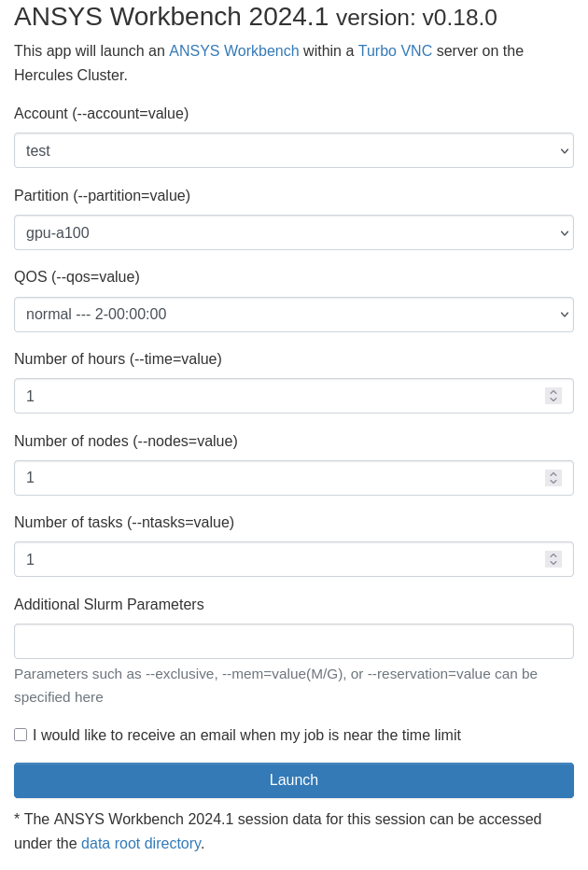The image size is (588, 870).
Task: Expand the QOS dropdown showing normal
Action: [x=294, y=315]
